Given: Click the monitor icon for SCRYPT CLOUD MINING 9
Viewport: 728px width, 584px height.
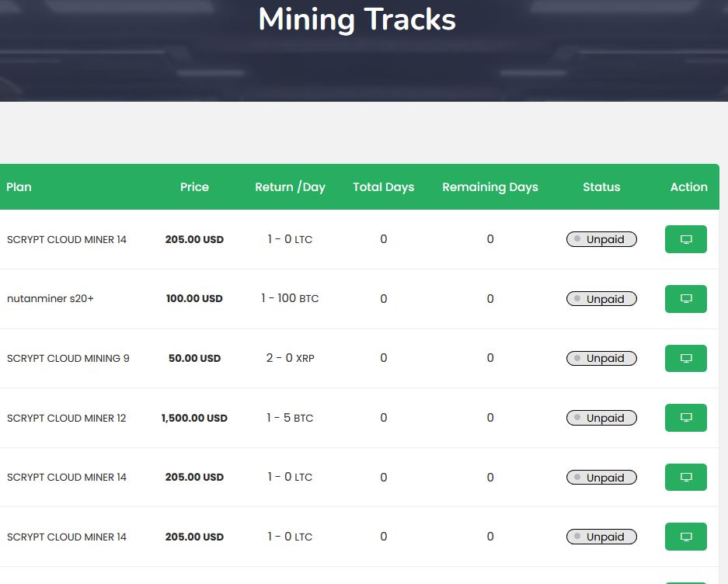Looking at the screenshot, I should pos(686,358).
